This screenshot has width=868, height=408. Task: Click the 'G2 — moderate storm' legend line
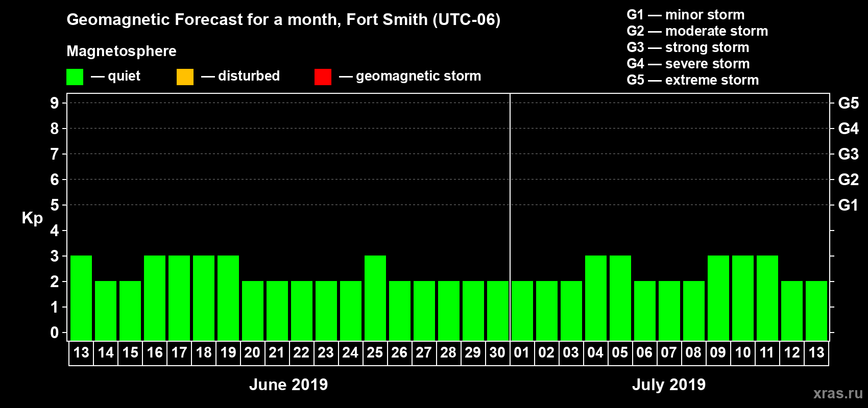pyautogui.click(x=697, y=31)
